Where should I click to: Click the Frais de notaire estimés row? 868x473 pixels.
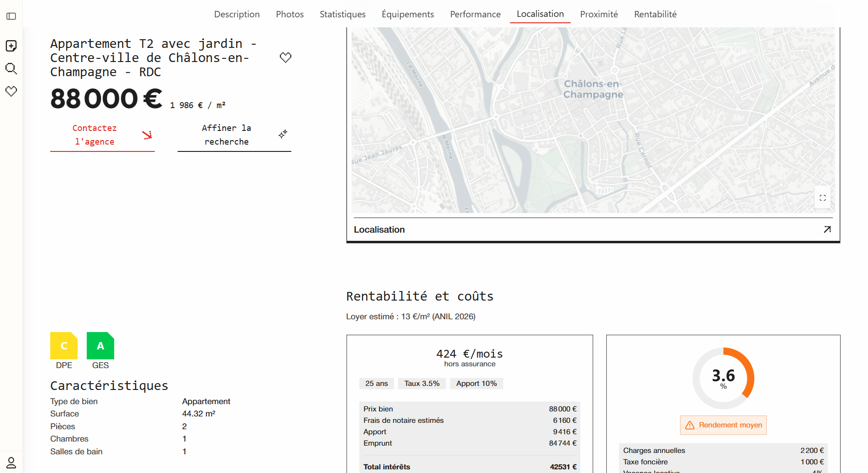[x=470, y=421]
